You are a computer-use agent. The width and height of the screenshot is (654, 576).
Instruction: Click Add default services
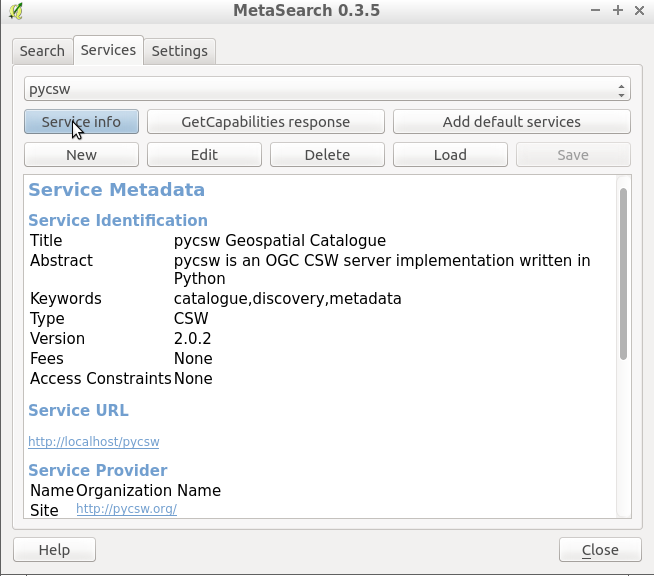pos(512,122)
